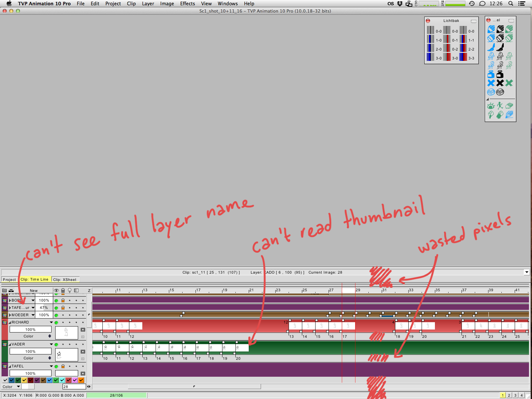Switch to room 3
This screenshot has height=399, width=532.
pos(515,395)
